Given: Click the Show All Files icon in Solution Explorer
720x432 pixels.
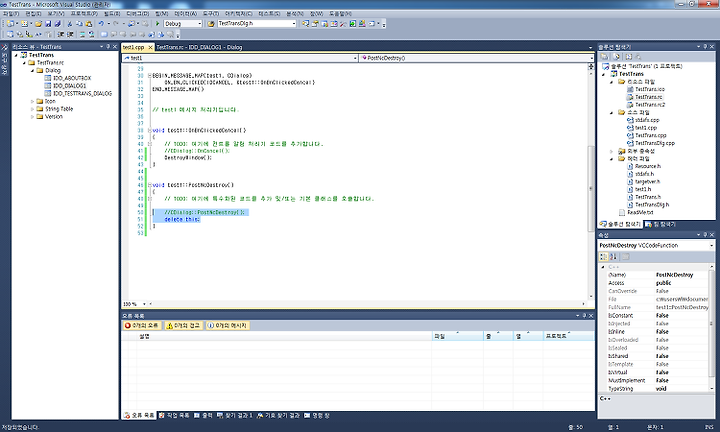Looking at the screenshot, I should click(x=617, y=57).
